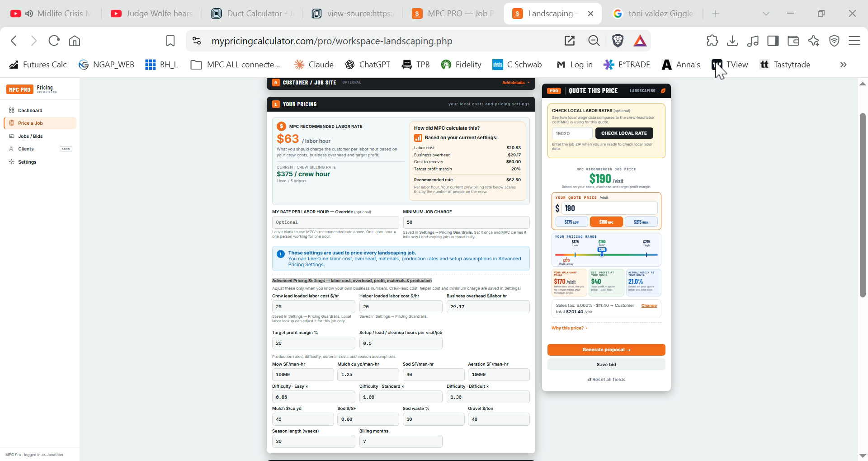Collapse Advanced Pricing Settings section header
This screenshot has height=461, width=868.
352,281
